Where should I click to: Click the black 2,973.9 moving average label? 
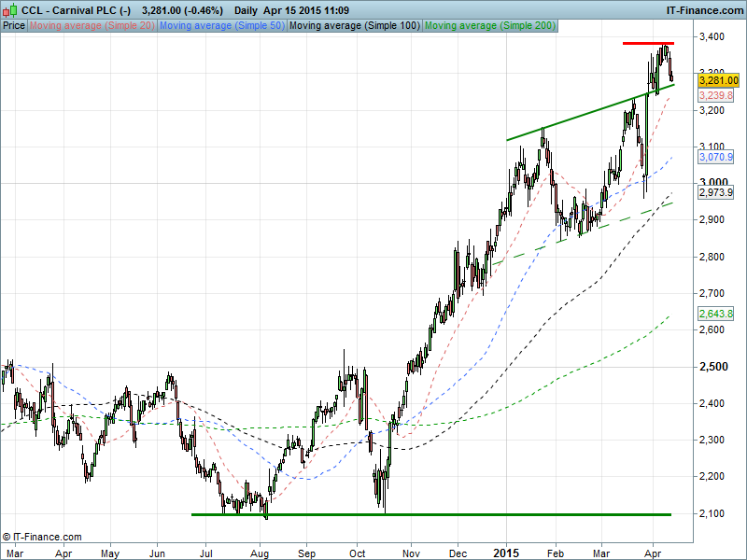pyautogui.click(x=715, y=192)
